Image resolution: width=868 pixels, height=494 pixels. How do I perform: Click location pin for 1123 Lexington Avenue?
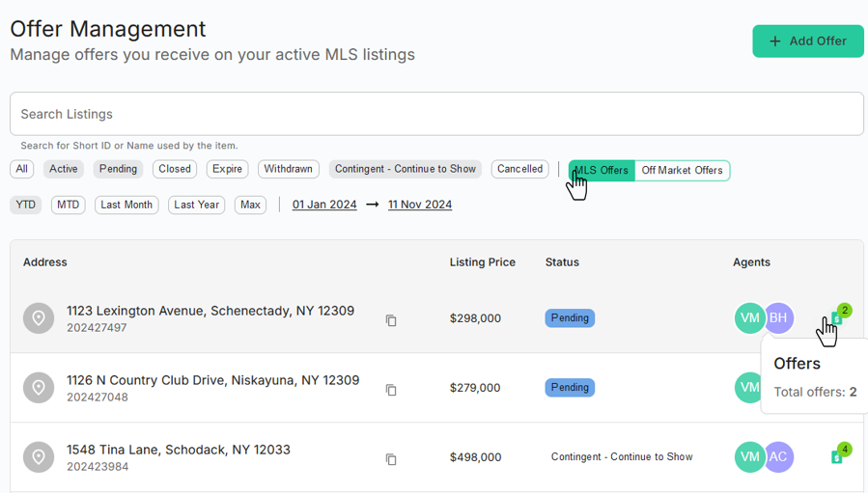[x=39, y=318]
